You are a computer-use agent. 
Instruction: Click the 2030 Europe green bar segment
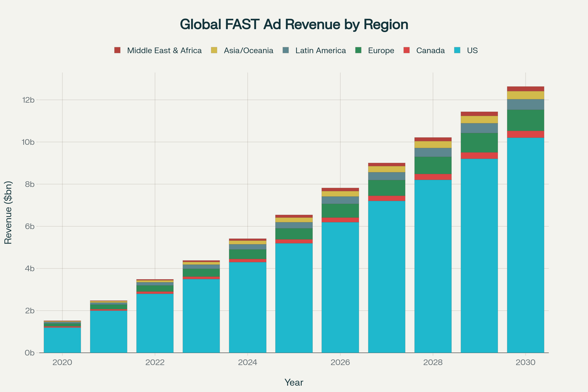tap(526, 120)
